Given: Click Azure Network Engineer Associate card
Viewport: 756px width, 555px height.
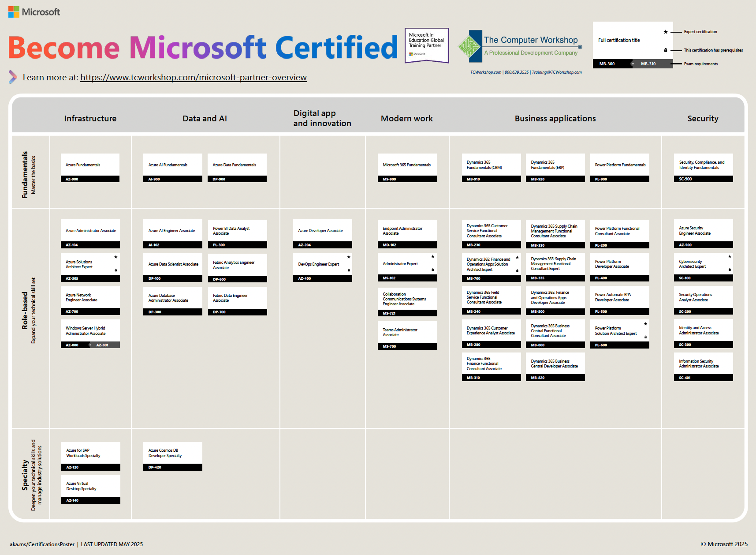Looking at the screenshot, I should point(90,300).
